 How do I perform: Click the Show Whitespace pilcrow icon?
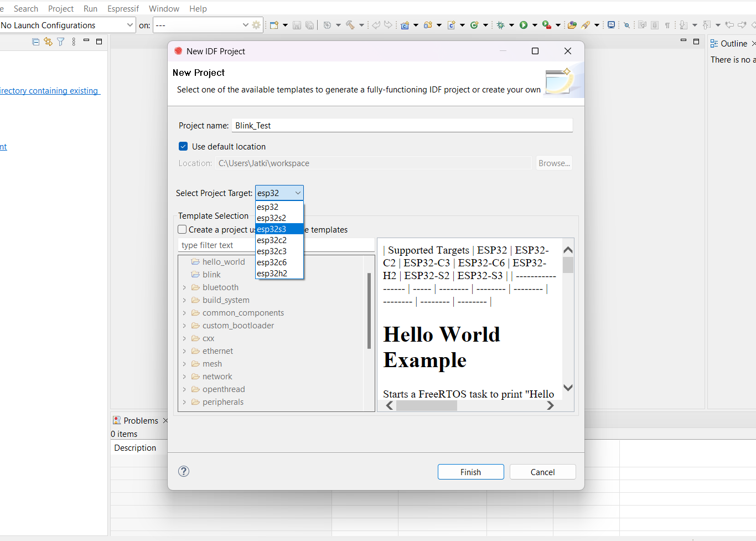pos(667,25)
